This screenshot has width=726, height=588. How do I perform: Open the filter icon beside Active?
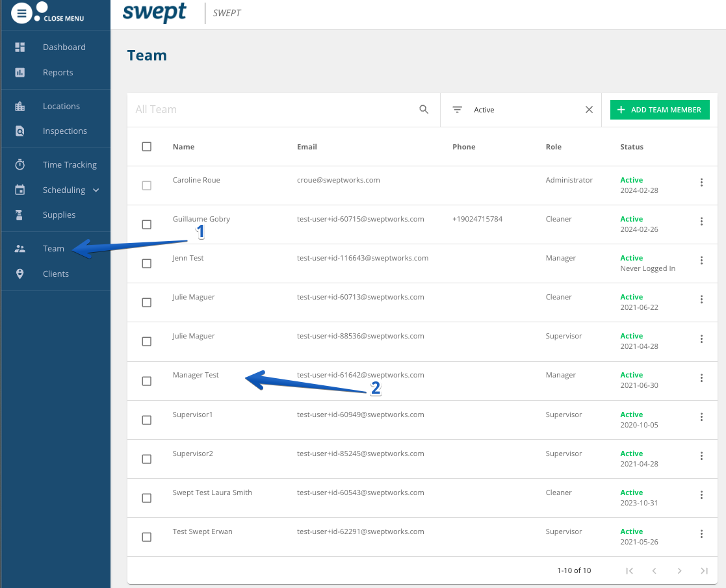tap(459, 109)
